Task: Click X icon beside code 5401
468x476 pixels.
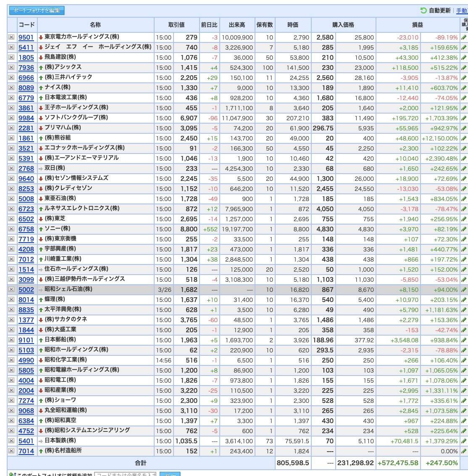Action: click(11, 441)
